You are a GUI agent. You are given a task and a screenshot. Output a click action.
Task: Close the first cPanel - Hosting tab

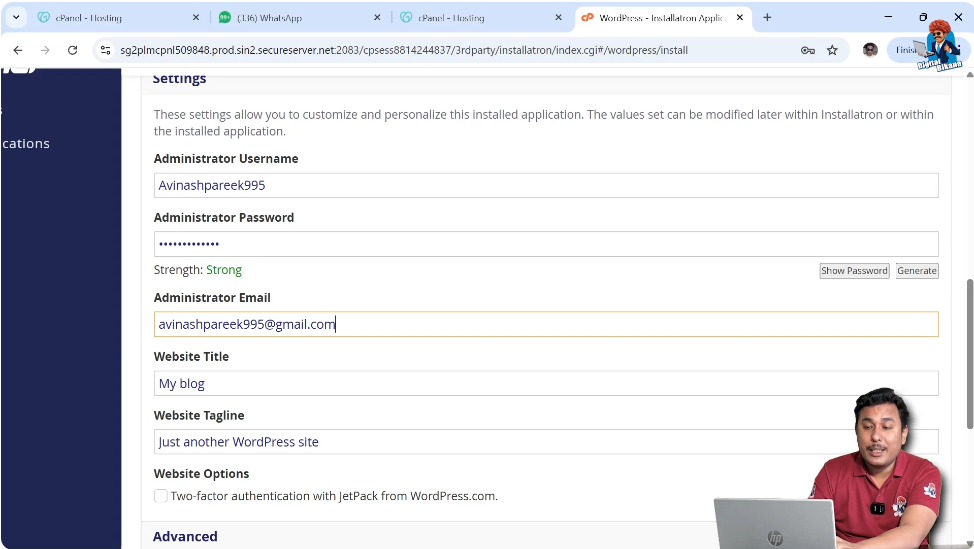pyautogui.click(x=196, y=17)
